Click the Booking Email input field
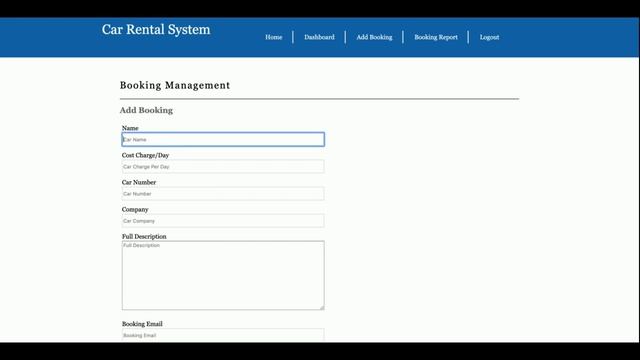640x360 pixels. click(x=223, y=335)
